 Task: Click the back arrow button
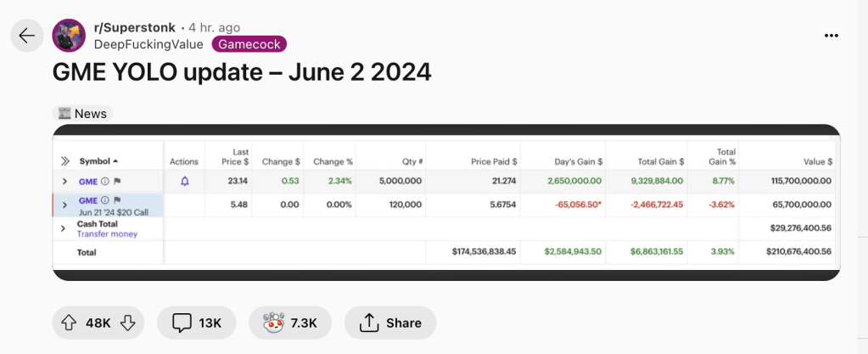(x=26, y=35)
